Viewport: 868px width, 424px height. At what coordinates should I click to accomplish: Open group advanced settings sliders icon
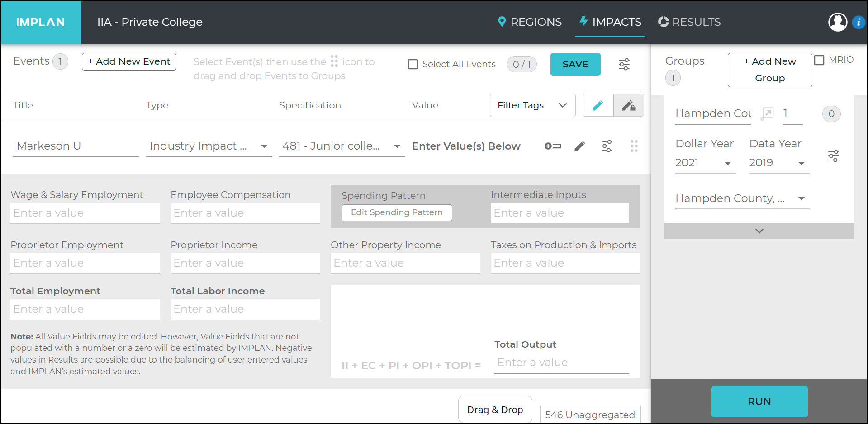coord(833,156)
